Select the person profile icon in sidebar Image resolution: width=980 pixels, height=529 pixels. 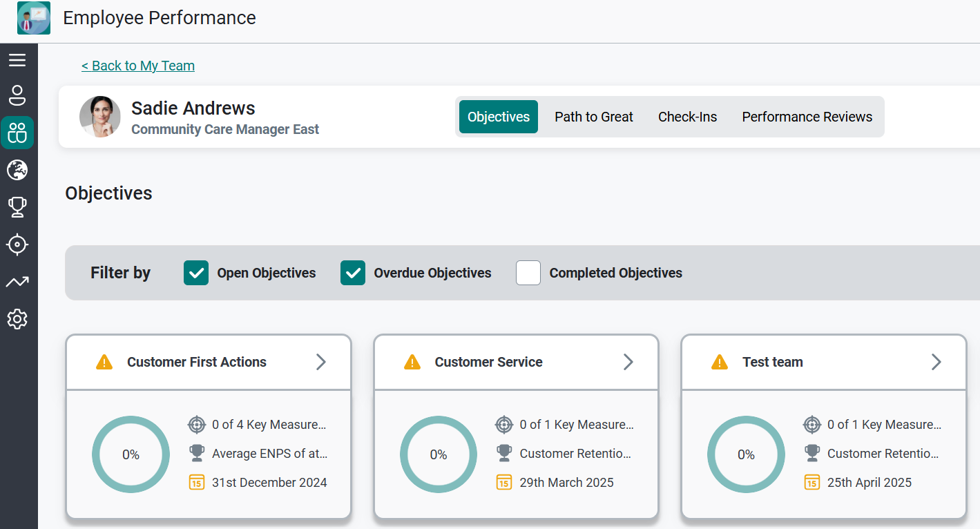coord(17,95)
